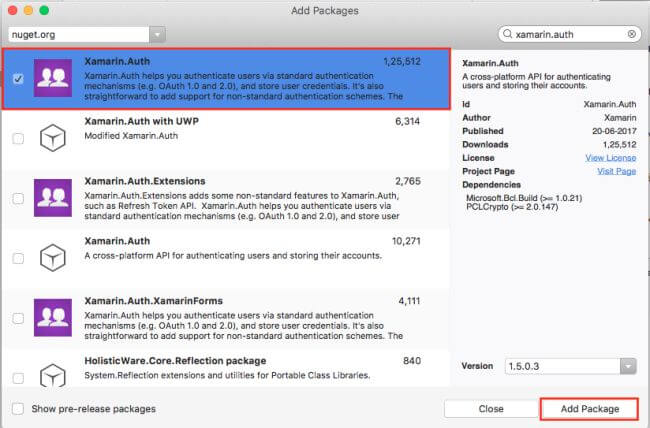Click the Add Package button
Image resolution: width=650 pixels, height=428 pixels.
pyautogui.click(x=589, y=409)
